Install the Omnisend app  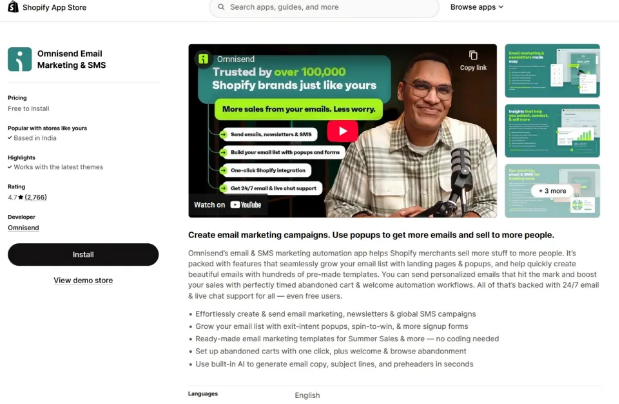point(83,255)
